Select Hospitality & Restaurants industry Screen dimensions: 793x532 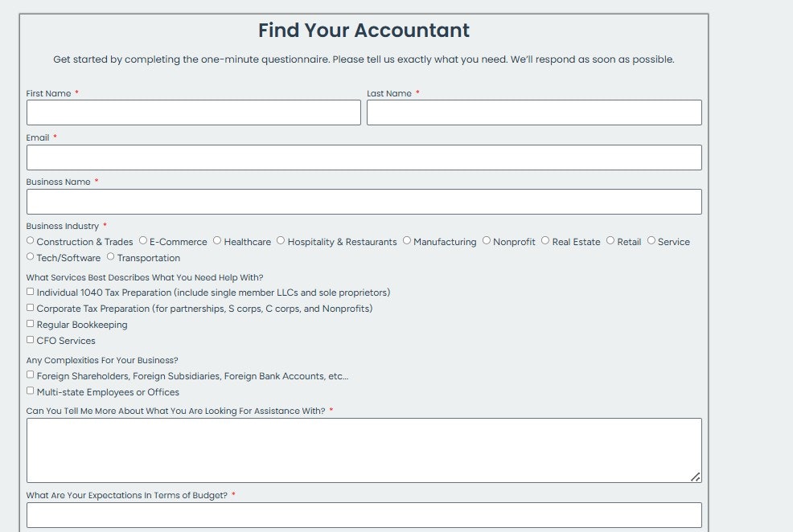click(280, 239)
